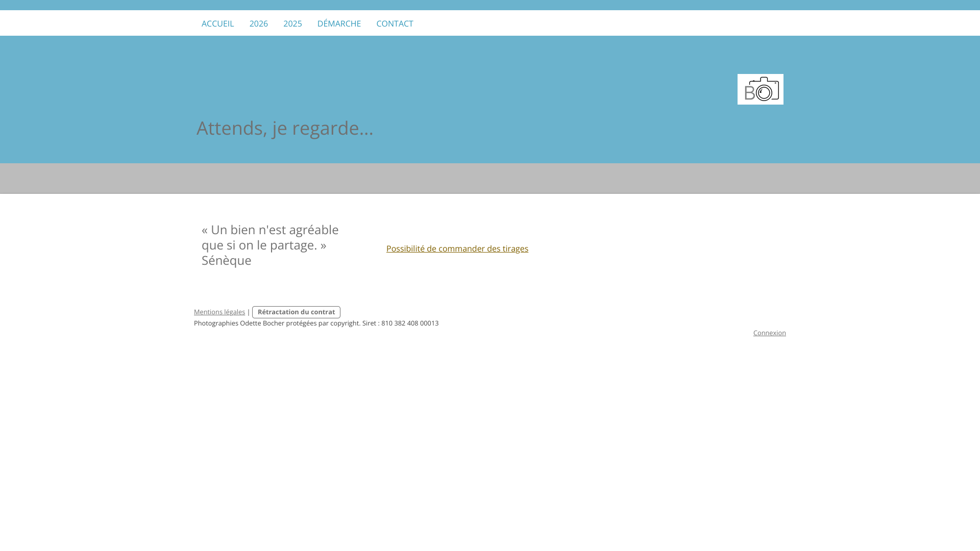Follow the Possibilité de commander des tirages link
980x551 pixels.
pos(457,248)
